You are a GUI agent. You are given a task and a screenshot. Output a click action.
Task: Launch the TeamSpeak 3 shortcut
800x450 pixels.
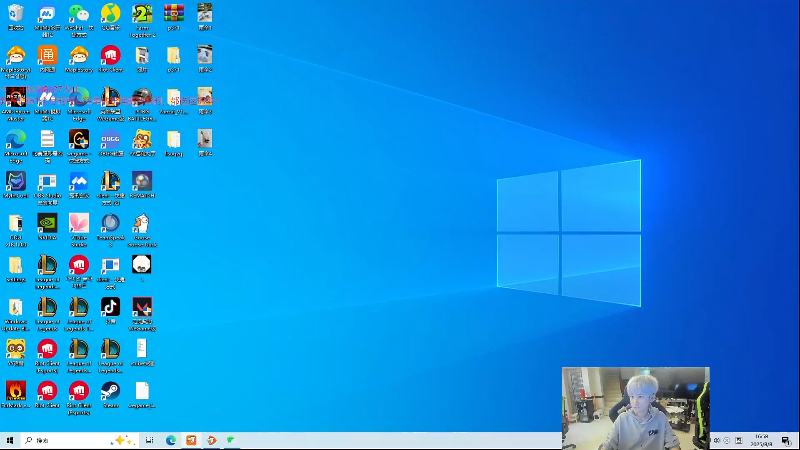110,223
